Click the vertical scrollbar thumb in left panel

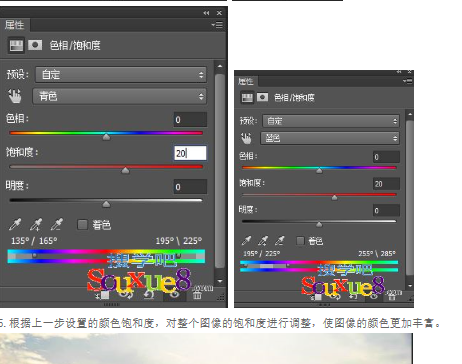pyautogui.click(x=220, y=171)
